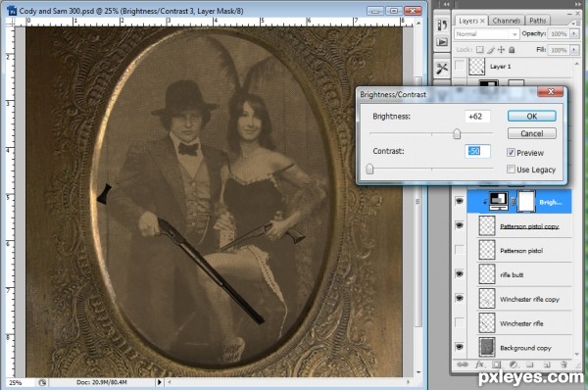588x390 pixels.
Task: Open the History panel icon
Action: [442, 25]
